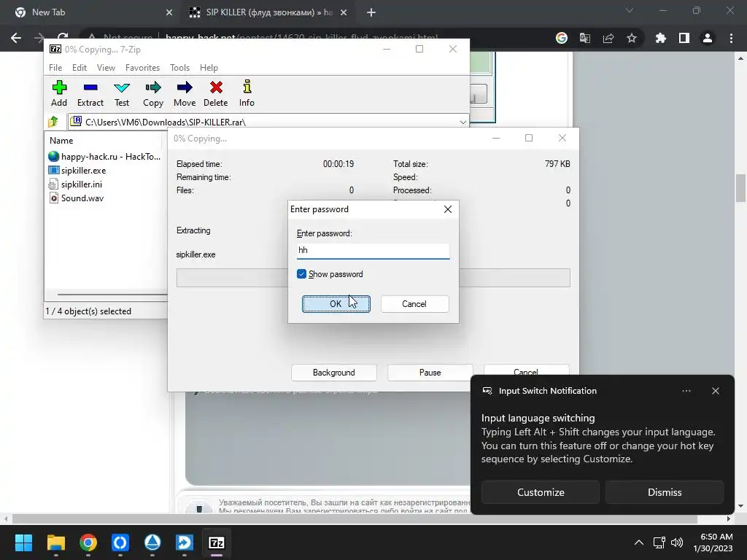Click the translate page icon
747x560 pixels.
pos(585,38)
